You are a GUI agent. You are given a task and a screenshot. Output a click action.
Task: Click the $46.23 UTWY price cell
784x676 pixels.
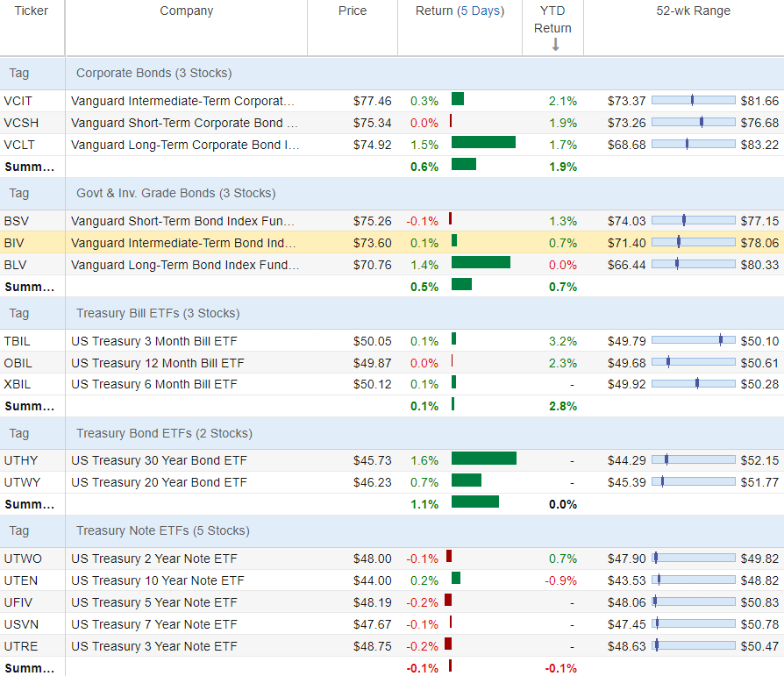372,482
